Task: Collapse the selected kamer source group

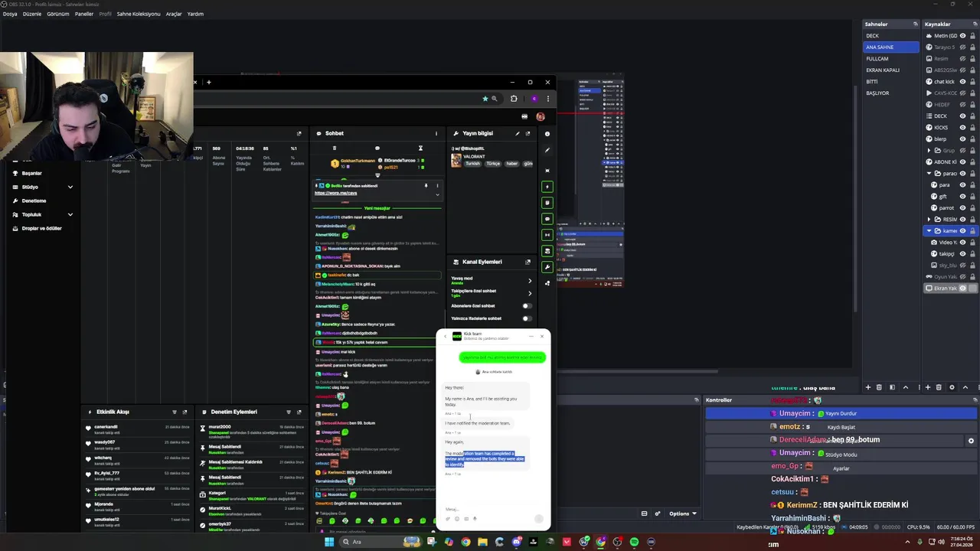Action: click(929, 231)
